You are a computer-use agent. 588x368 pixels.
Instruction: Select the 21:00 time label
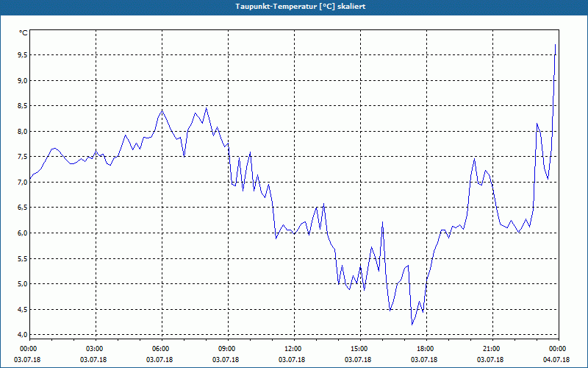[492, 349]
